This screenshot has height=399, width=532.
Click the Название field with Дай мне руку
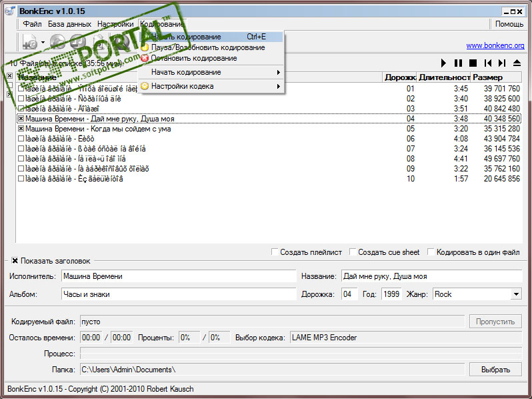pyautogui.click(x=431, y=276)
